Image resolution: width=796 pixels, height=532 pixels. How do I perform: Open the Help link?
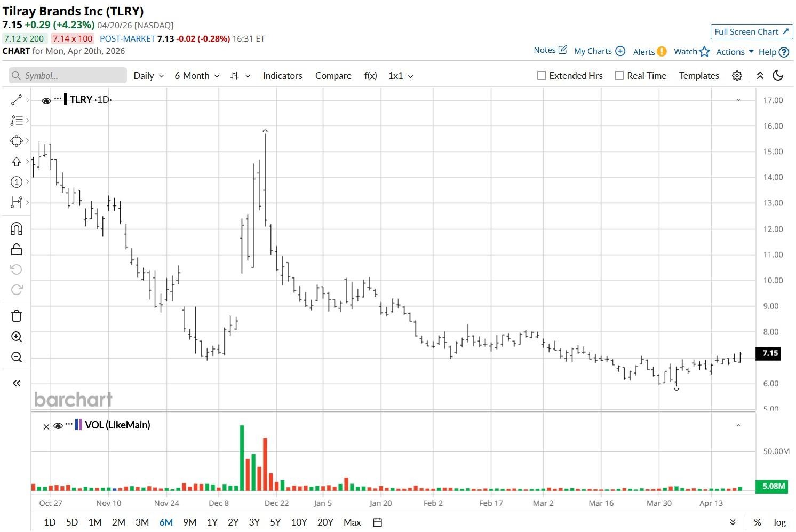pyautogui.click(x=774, y=52)
